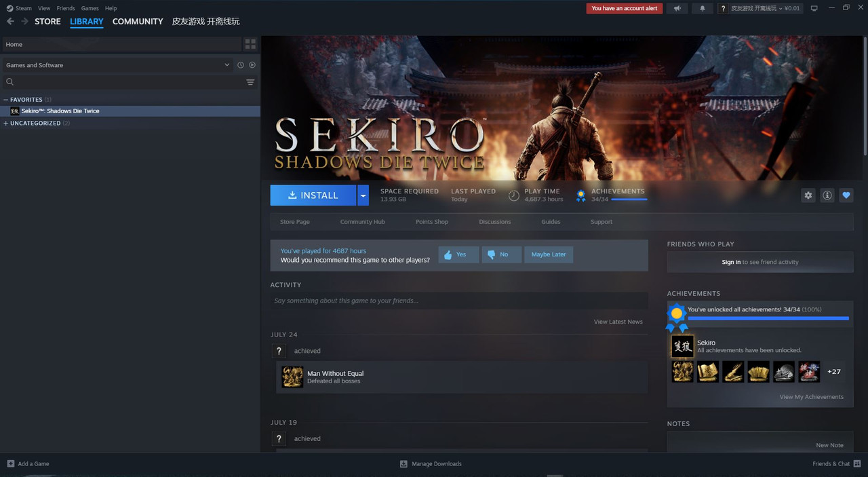Select Sekiro: Shadows Die Twice in sidebar
This screenshot has height=477, width=868.
pyautogui.click(x=130, y=111)
